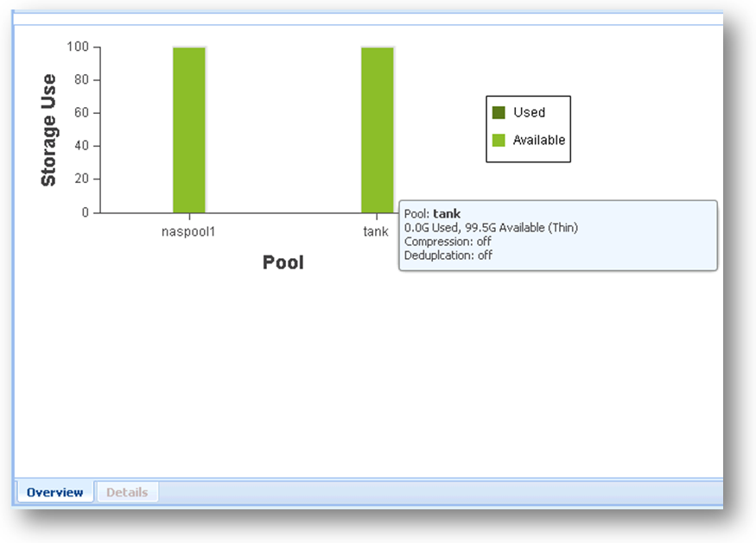Image resolution: width=756 pixels, height=543 pixels.
Task: Click the light green Available legend swatch
Action: [499, 140]
